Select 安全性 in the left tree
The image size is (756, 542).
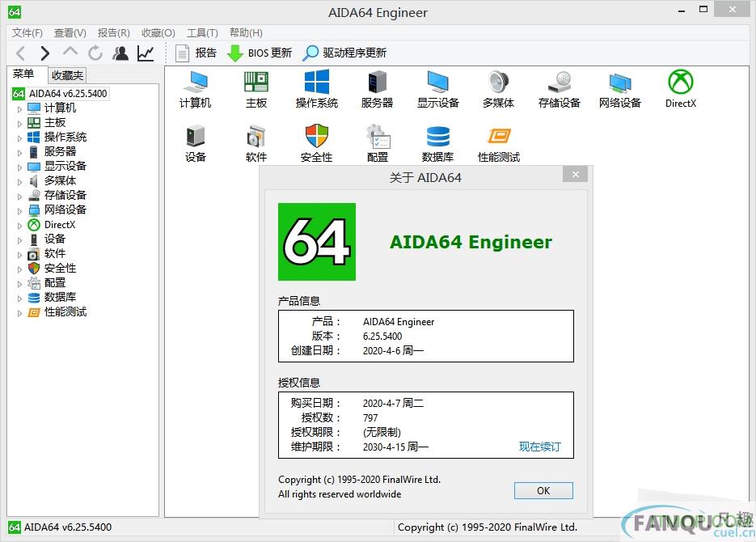pos(61,268)
